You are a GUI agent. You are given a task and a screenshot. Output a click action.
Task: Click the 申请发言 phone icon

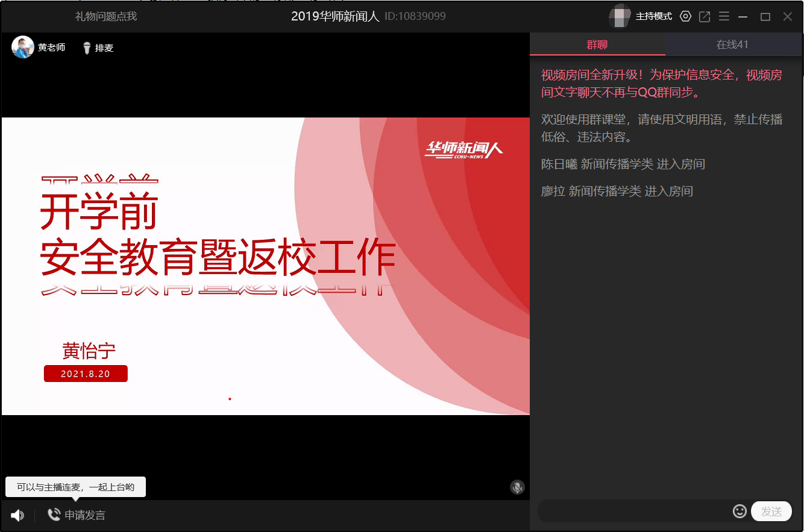(x=54, y=515)
